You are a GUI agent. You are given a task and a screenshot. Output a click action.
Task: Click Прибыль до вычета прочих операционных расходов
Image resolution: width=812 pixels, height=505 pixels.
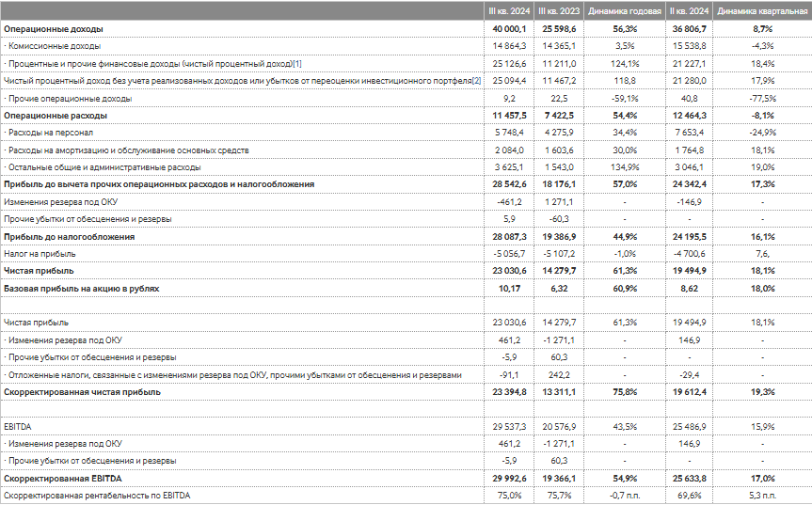pyautogui.click(x=159, y=184)
